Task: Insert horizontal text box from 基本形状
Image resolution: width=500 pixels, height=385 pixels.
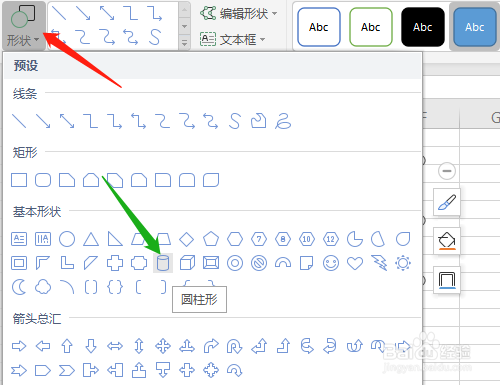Action: tap(19, 239)
